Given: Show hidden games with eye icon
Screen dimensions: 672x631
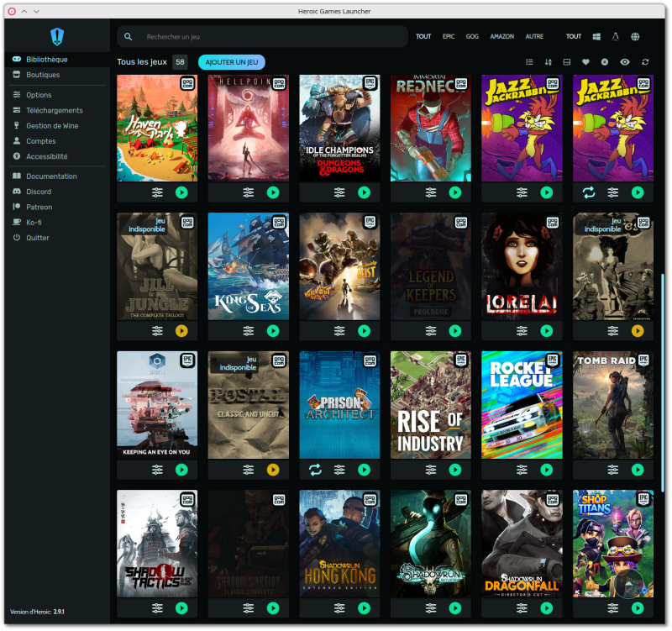Looking at the screenshot, I should click(625, 62).
